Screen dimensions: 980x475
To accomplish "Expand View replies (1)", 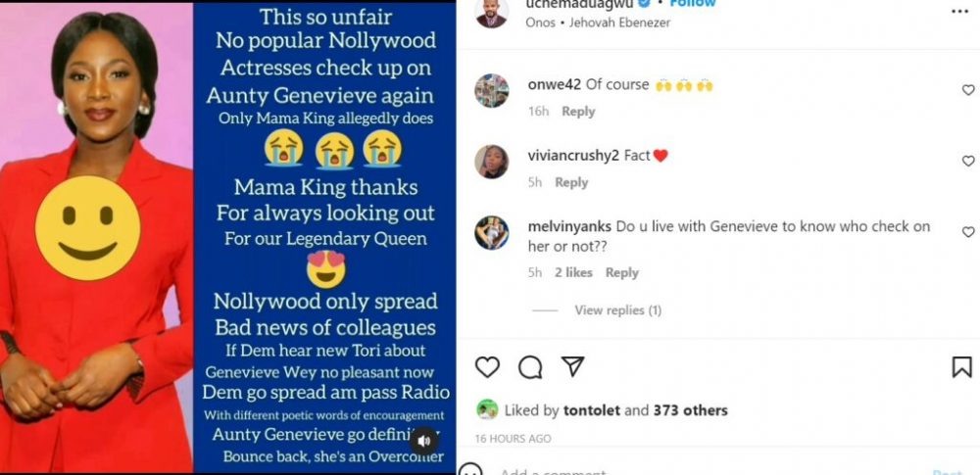I will point(617,310).
